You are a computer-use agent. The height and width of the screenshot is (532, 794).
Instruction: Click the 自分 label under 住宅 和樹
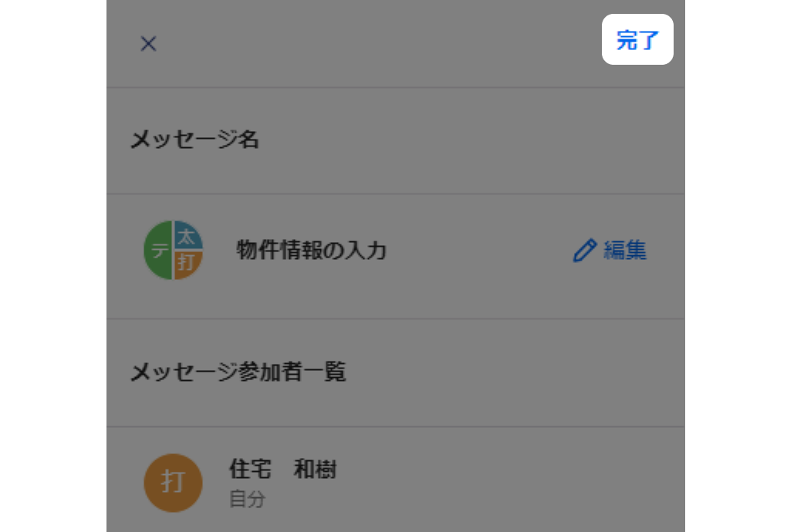click(247, 499)
